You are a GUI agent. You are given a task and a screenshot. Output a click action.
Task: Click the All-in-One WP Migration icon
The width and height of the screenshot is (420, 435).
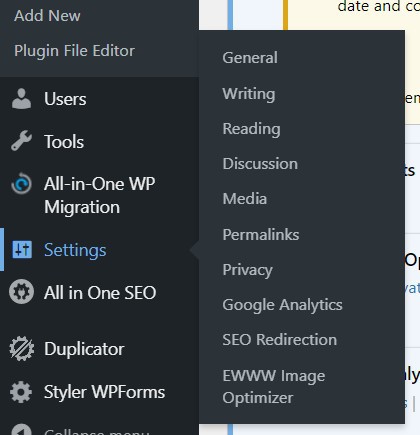[x=22, y=183]
